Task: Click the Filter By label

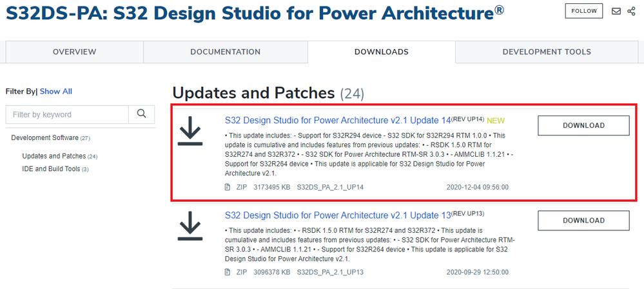Action: pos(21,91)
